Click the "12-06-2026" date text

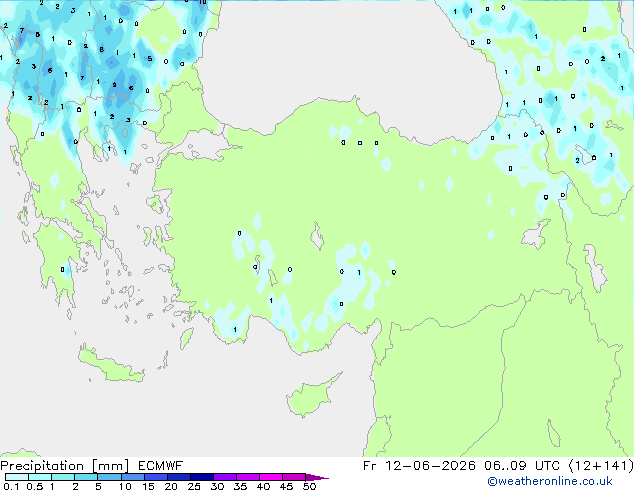tap(430, 466)
